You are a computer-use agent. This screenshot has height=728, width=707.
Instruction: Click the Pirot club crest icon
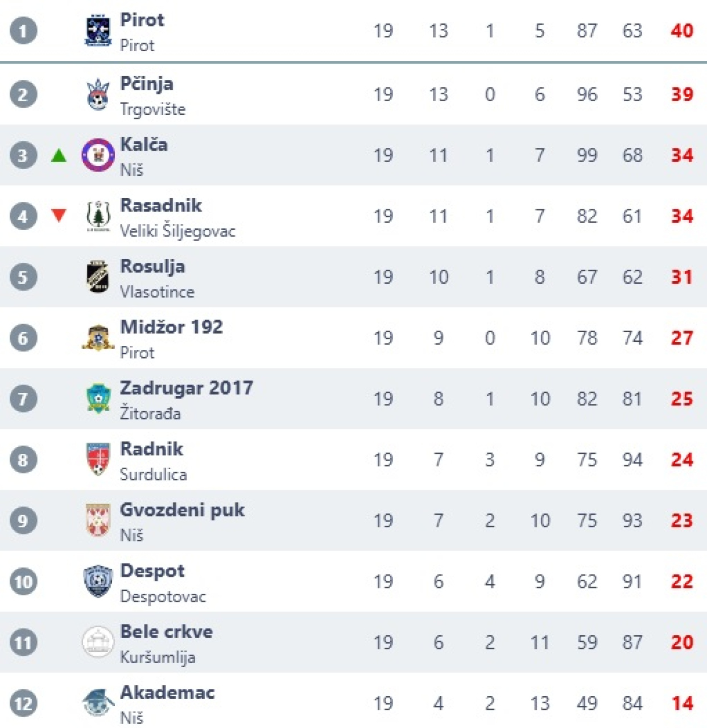click(98, 31)
